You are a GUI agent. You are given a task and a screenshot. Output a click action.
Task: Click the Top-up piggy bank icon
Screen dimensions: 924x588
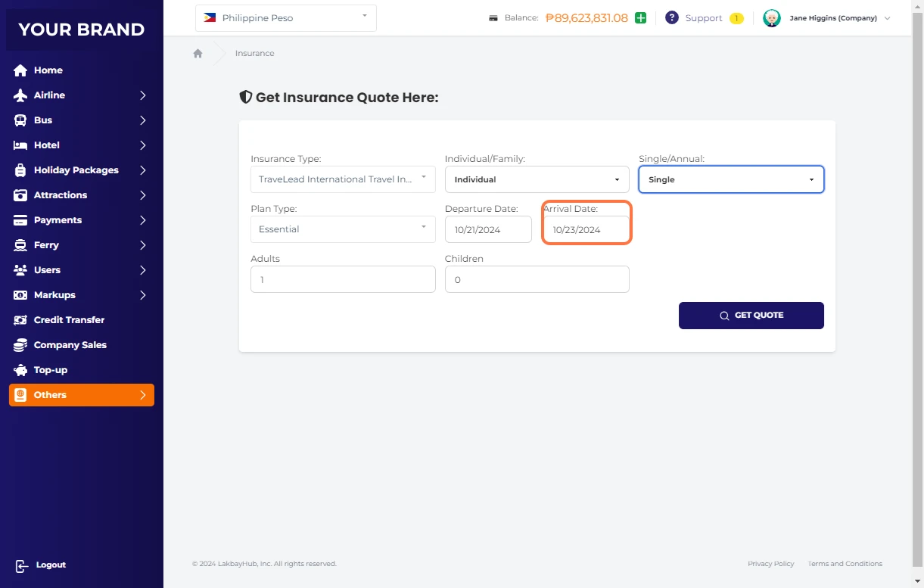[20, 370]
